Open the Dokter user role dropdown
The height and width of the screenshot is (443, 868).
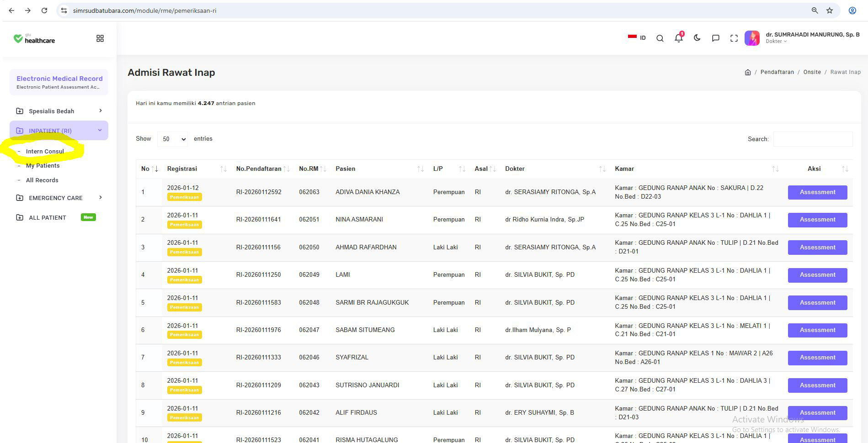(x=776, y=41)
